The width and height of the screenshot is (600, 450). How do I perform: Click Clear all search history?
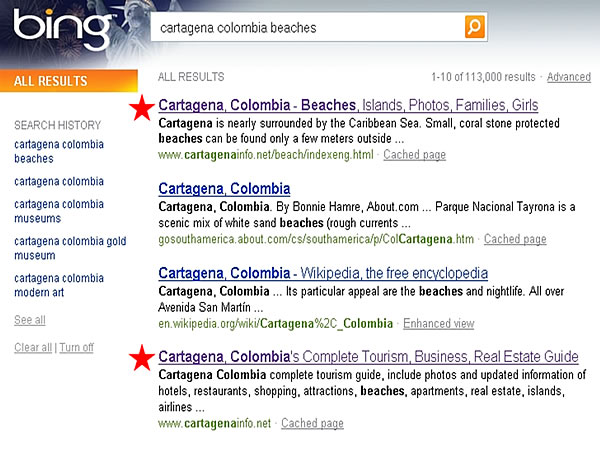pyautogui.click(x=33, y=347)
